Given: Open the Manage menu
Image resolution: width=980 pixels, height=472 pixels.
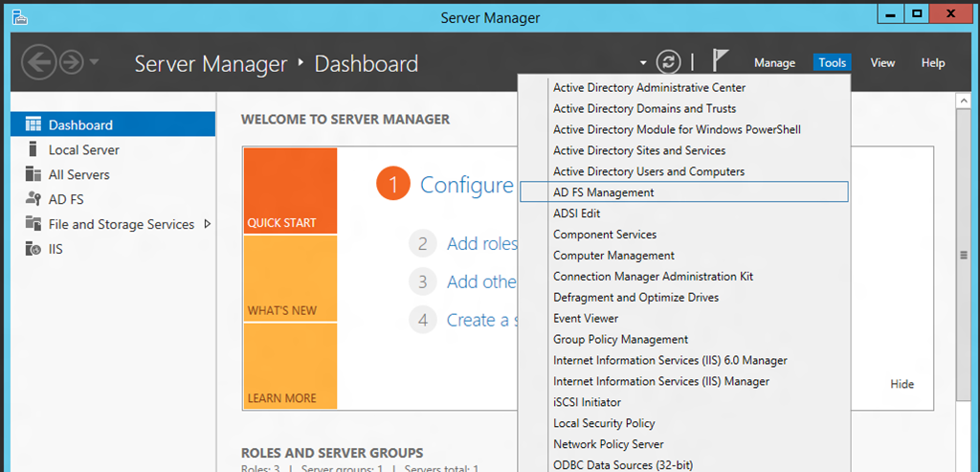Looking at the screenshot, I should pyautogui.click(x=774, y=63).
